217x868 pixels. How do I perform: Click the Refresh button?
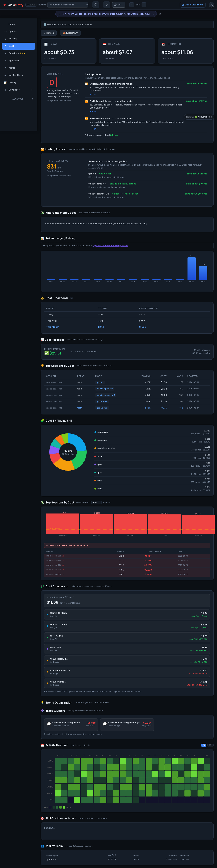(x=49, y=33)
